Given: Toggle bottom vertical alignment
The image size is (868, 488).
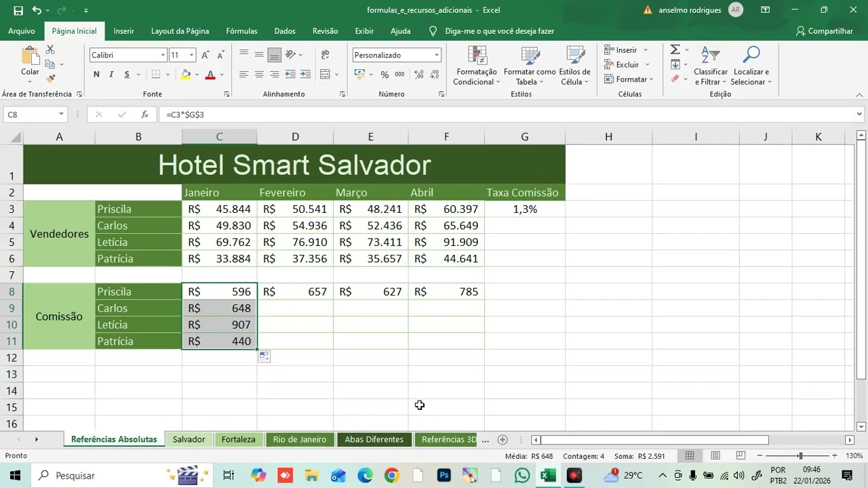Looking at the screenshot, I should tap(275, 55).
